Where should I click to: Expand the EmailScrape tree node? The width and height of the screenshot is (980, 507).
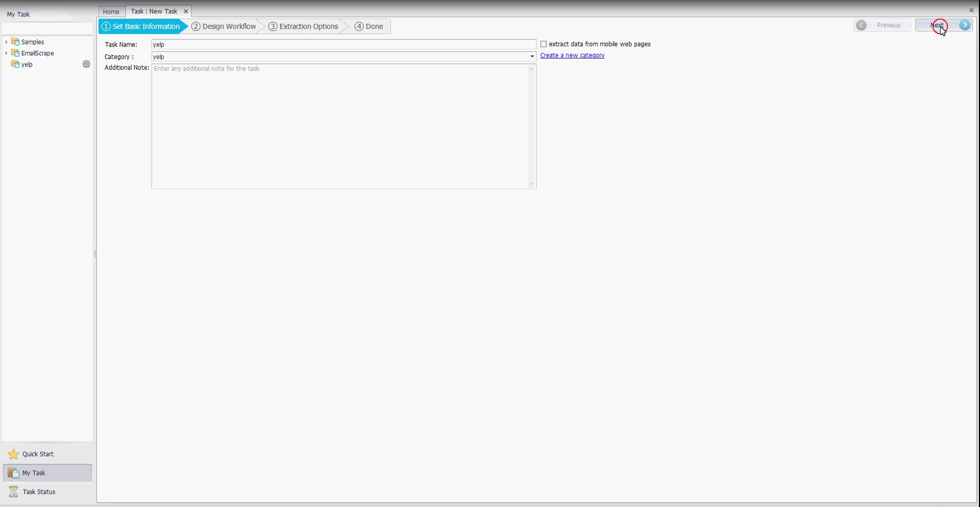(7, 53)
